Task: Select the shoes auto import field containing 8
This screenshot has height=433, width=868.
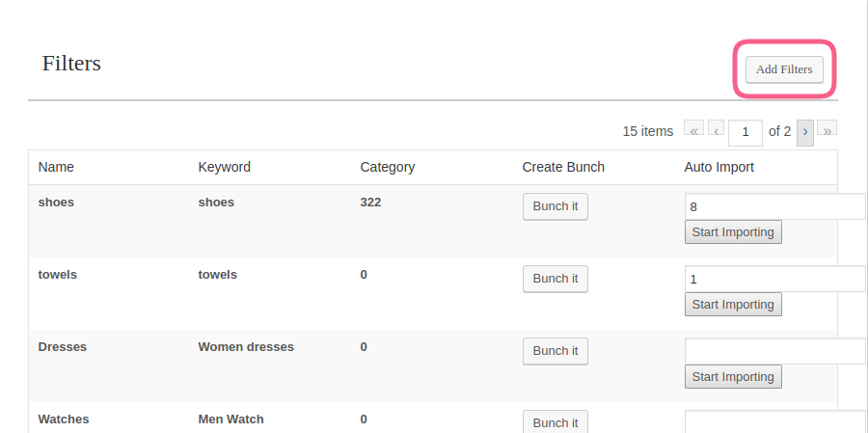Action: 774,206
